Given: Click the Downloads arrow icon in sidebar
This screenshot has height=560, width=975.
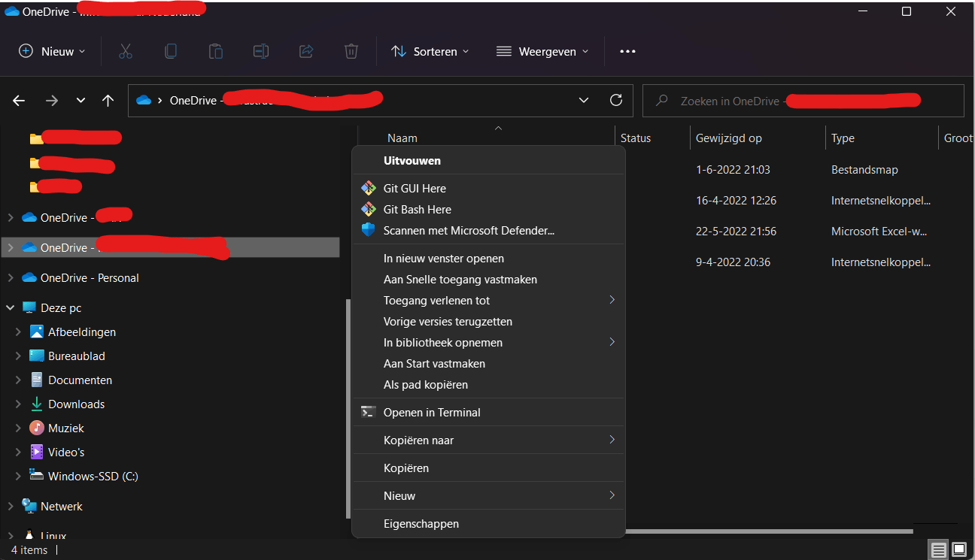Looking at the screenshot, I should [x=36, y=404].
